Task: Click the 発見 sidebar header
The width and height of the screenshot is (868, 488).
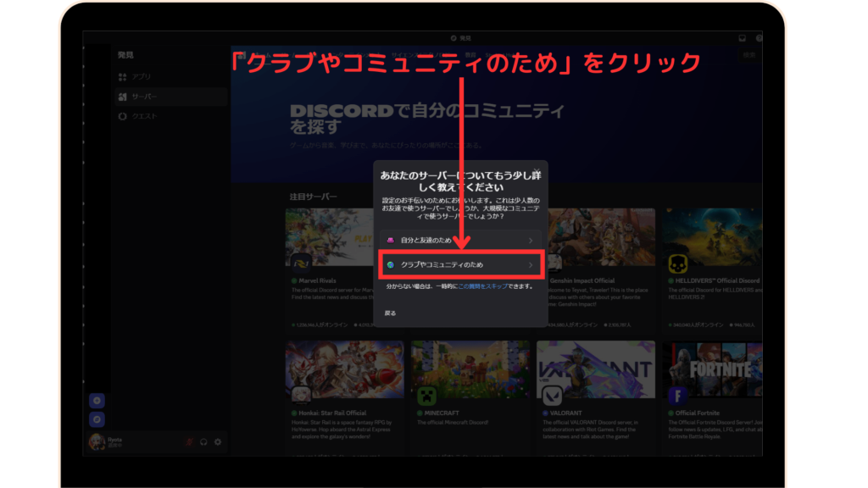Action: (x=125, y=55)
